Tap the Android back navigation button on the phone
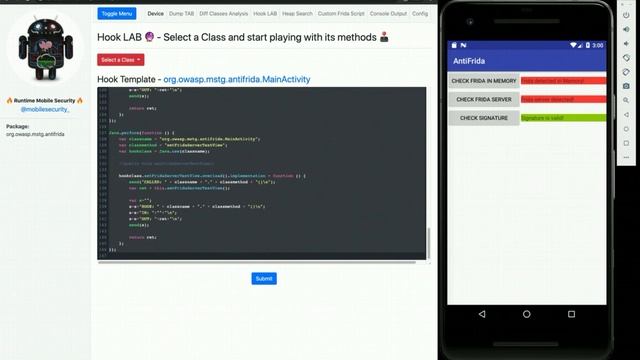Screen dimensions: 640x360 [x=482, y=314]
